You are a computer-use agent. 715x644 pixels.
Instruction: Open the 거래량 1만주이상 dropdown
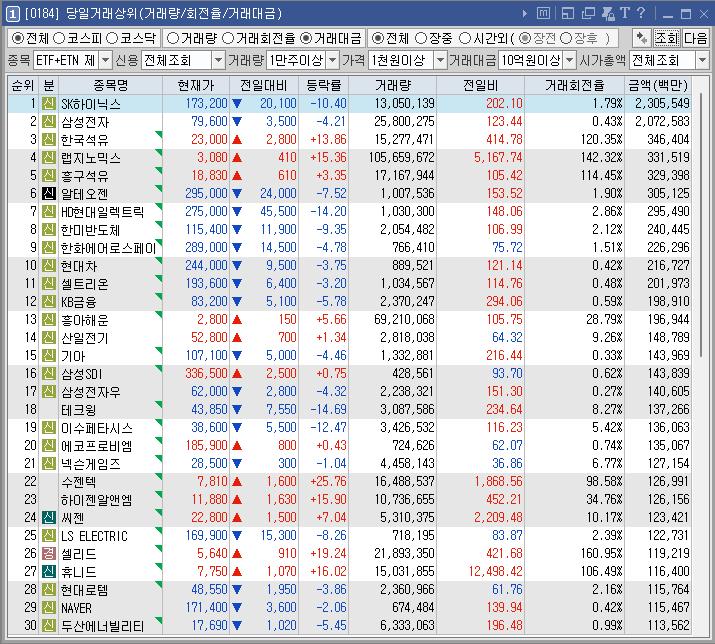click(333, 60)
